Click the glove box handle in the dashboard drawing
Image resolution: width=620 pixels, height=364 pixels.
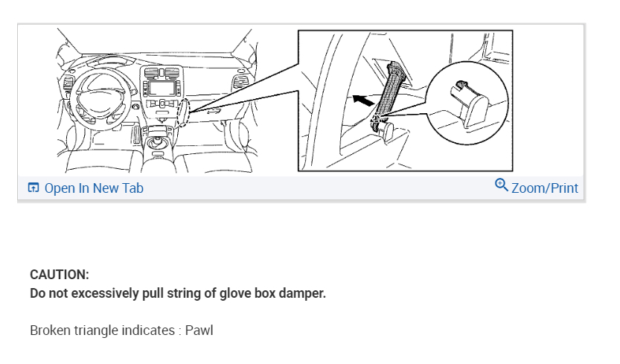click(x=214, y=112)
